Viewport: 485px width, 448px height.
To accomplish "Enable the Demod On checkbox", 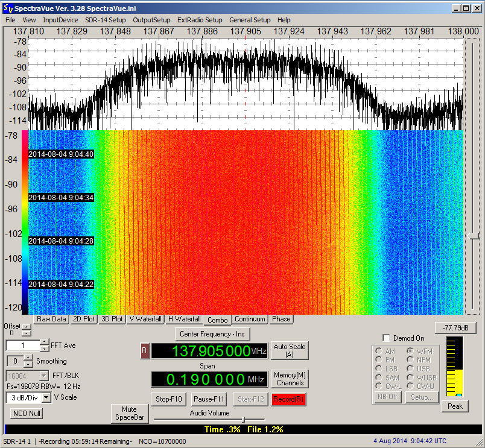I will coord(386,338).
